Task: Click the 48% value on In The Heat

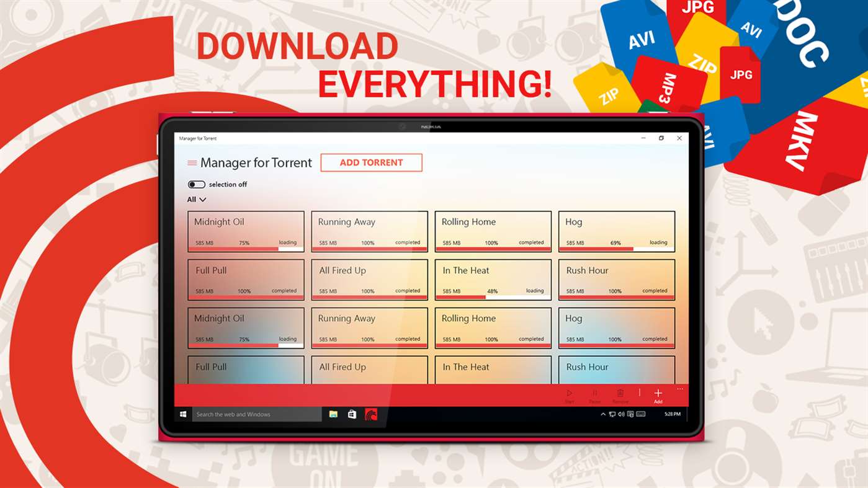Action: click(492, 291)
